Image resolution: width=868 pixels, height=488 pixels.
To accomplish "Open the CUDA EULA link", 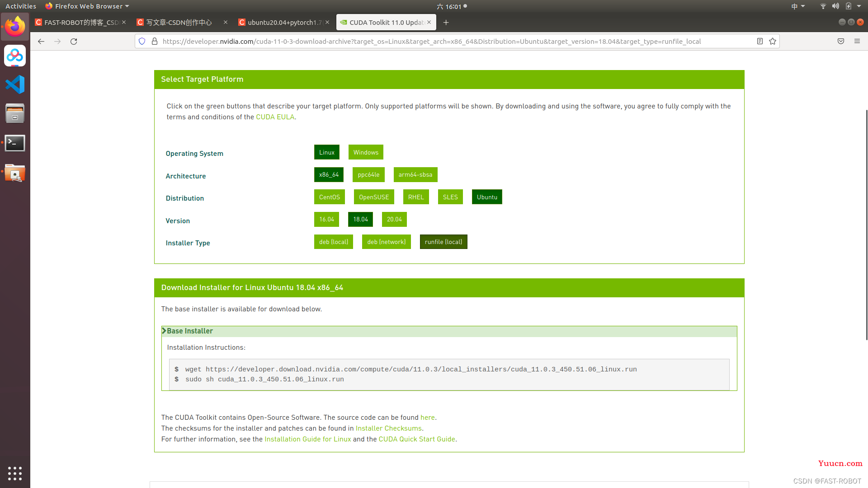I will click(275, 117).
